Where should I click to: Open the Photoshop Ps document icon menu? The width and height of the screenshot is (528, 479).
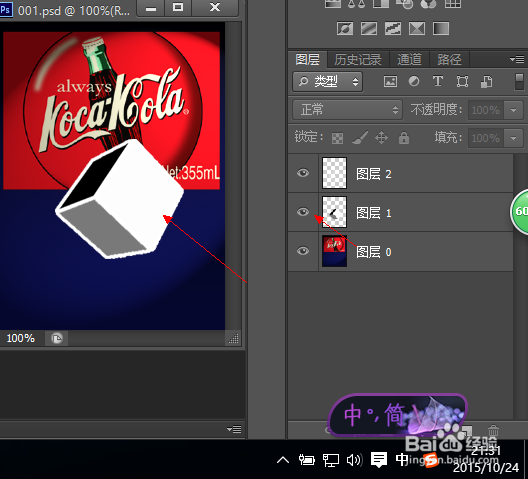pos(6,9)
